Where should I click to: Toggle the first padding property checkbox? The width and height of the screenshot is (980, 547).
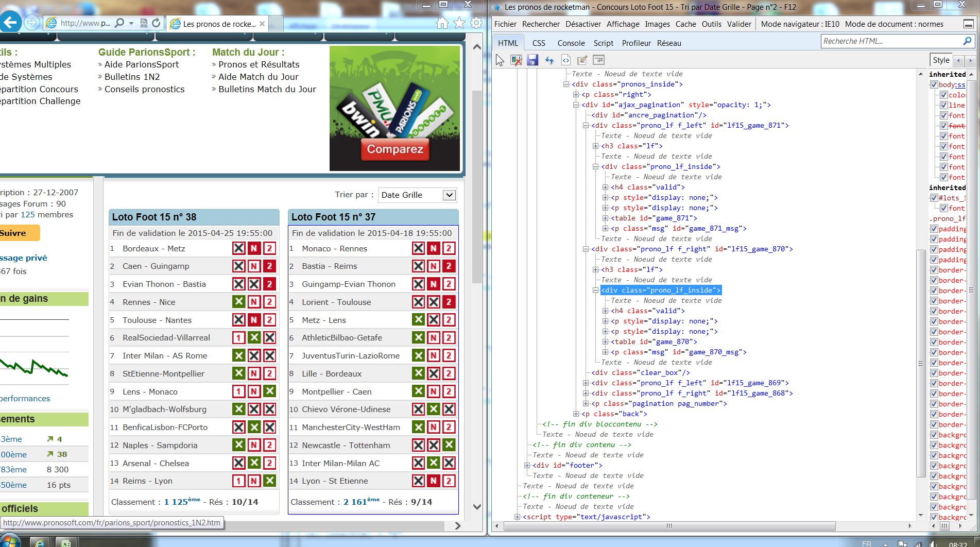click(x=934, y=229)
